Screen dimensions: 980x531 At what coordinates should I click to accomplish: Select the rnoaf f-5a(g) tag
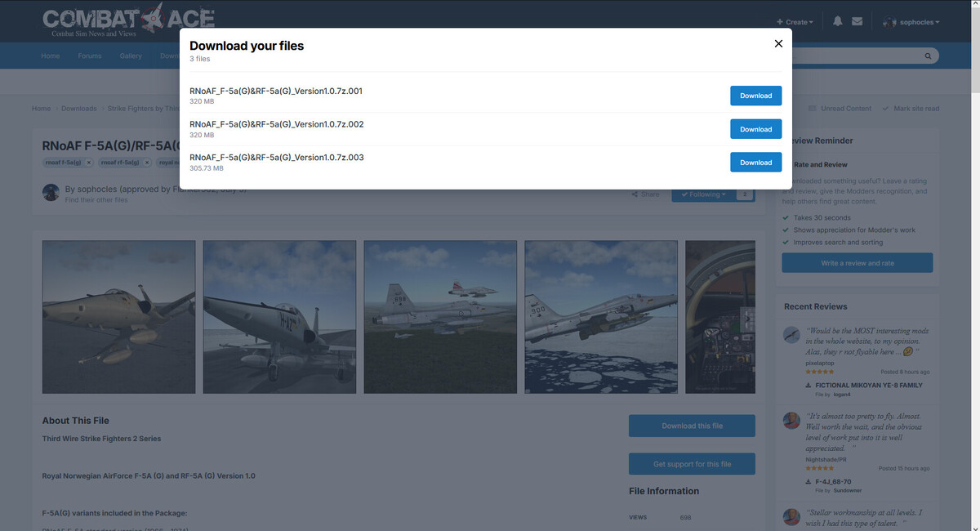[63, 163]
